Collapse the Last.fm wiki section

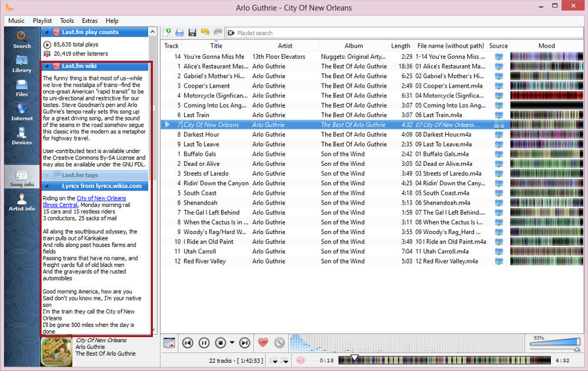click(x=47, y=66)
